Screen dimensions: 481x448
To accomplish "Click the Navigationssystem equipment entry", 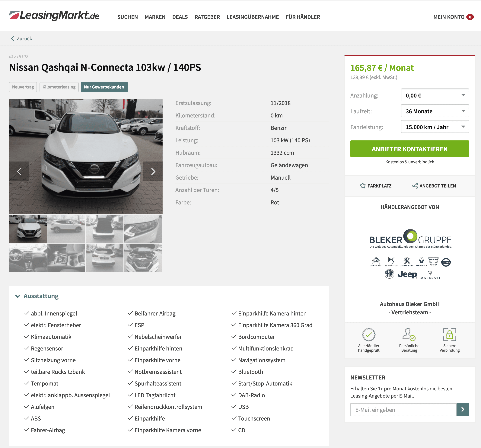I will (x=262, y=360).
